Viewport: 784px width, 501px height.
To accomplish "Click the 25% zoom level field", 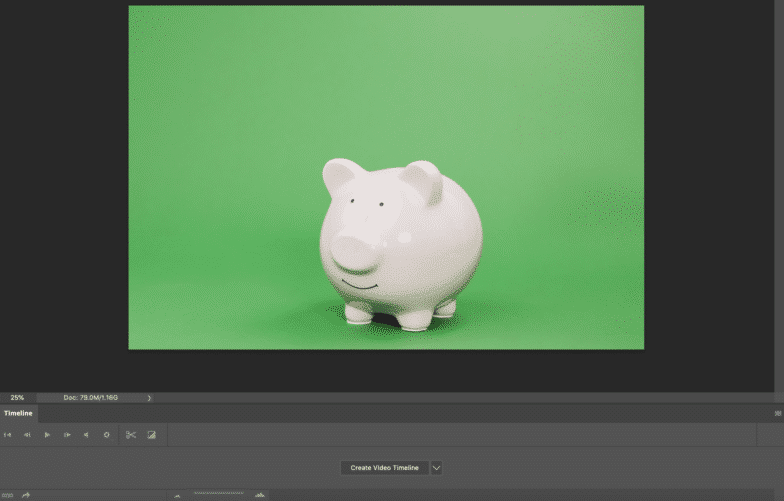I will pyautogui.click(x=18, y=398).
